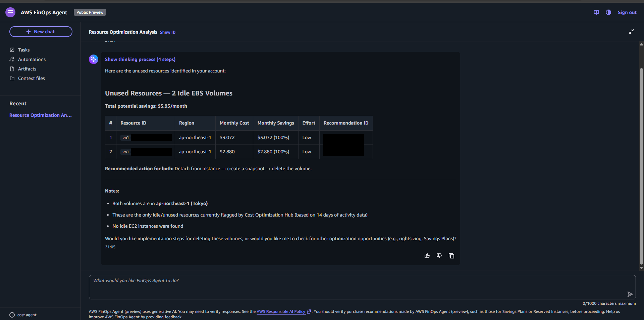Click the agent sparkle avatar icon
Screen dimensions: 644x320
[94, 59]
